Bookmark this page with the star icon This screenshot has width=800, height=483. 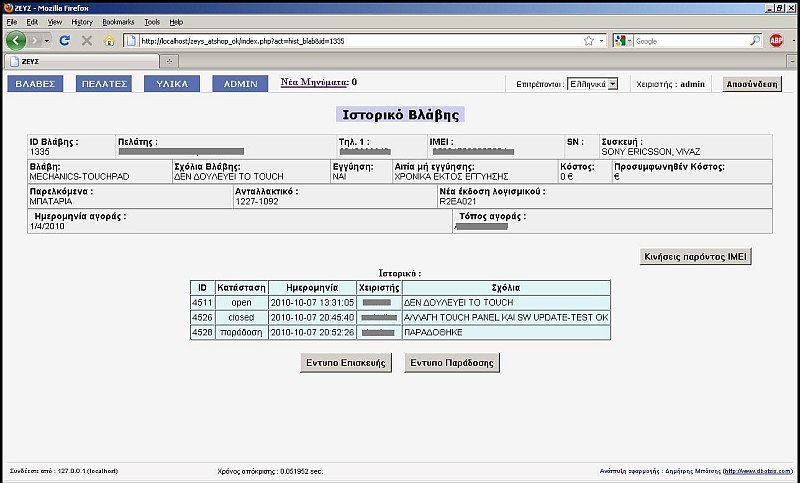click(589, 41)
